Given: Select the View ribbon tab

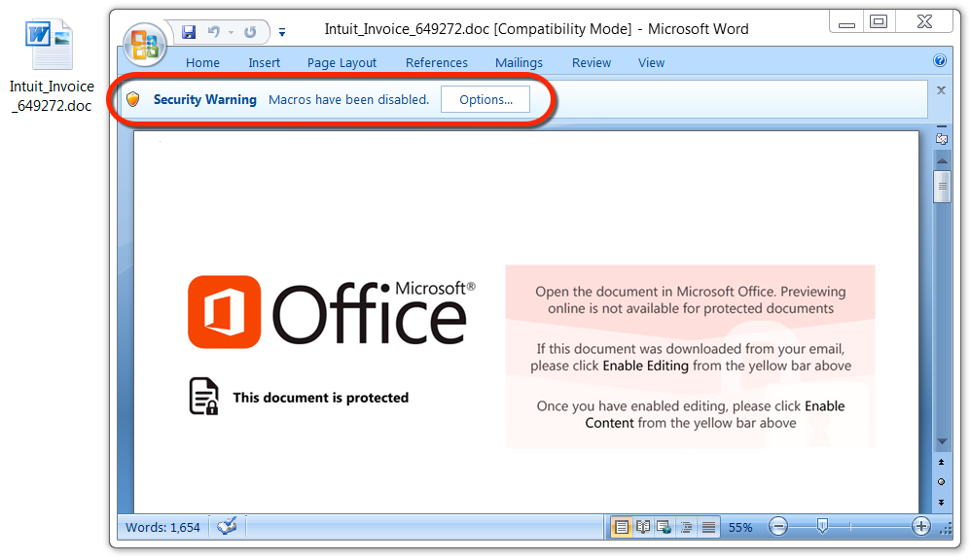Looking at the screenshot, I should point(652,62).
